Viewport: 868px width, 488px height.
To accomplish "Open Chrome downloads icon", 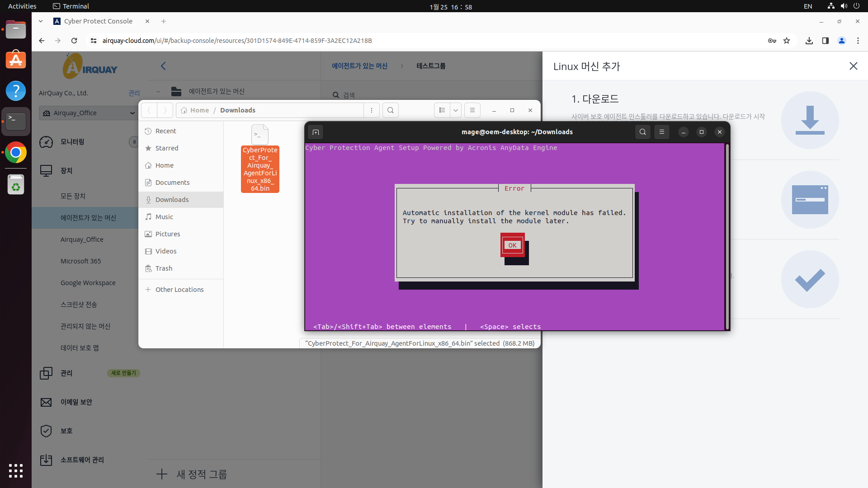I will click(809, 41).
